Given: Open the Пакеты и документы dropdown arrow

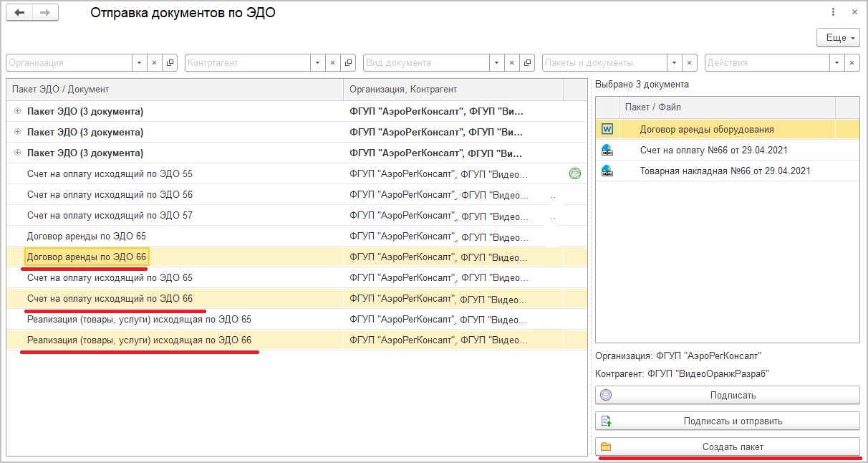Looking at the screenshot, I should click(675, 62).
